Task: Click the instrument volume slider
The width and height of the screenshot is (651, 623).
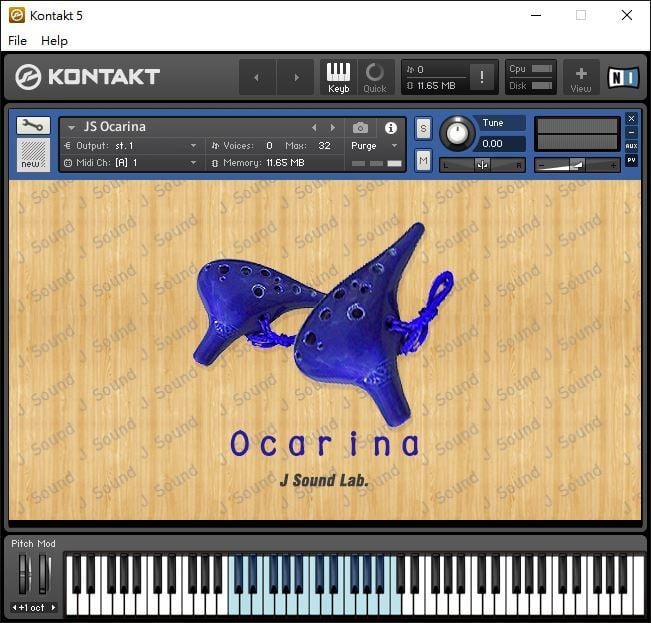Action: [x=577, y=165]
